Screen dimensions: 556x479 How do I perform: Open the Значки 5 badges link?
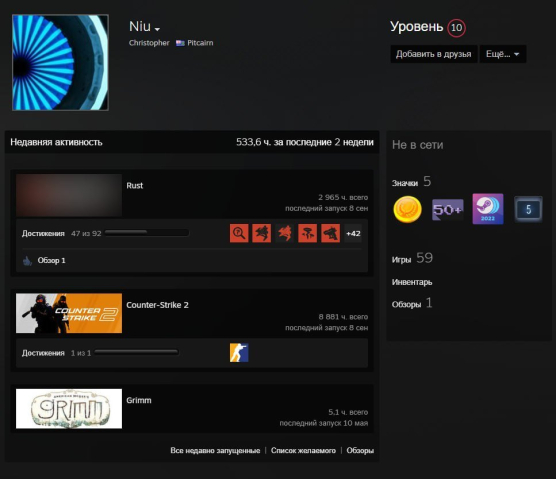point(411,182)
